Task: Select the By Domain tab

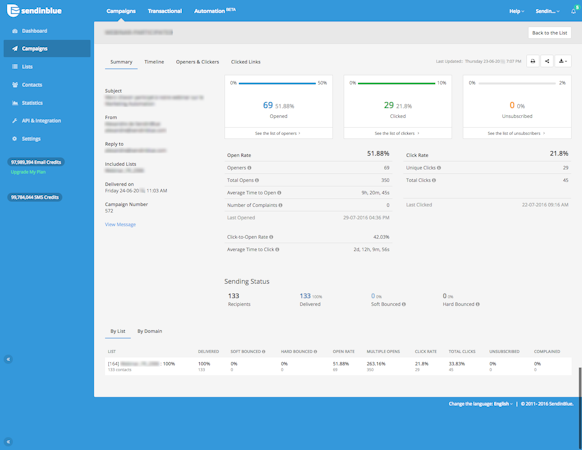Action: [x=150, y=331]
